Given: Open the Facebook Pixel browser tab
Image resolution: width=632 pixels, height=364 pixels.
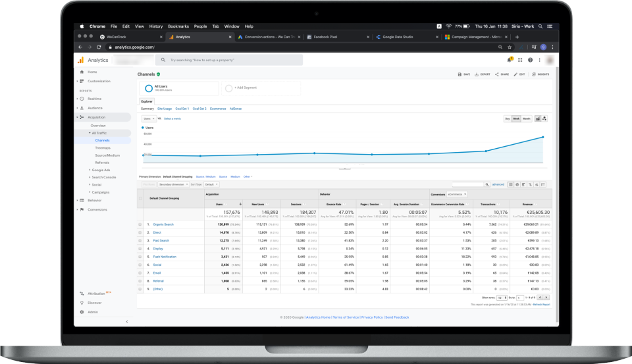Looking at the screenshot, I should tap(338, 37).
